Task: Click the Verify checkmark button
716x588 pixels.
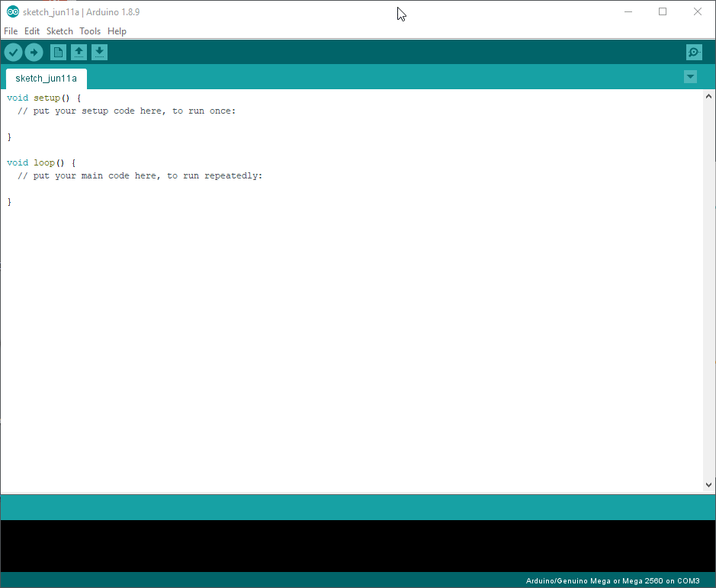Action: [13, 53]
